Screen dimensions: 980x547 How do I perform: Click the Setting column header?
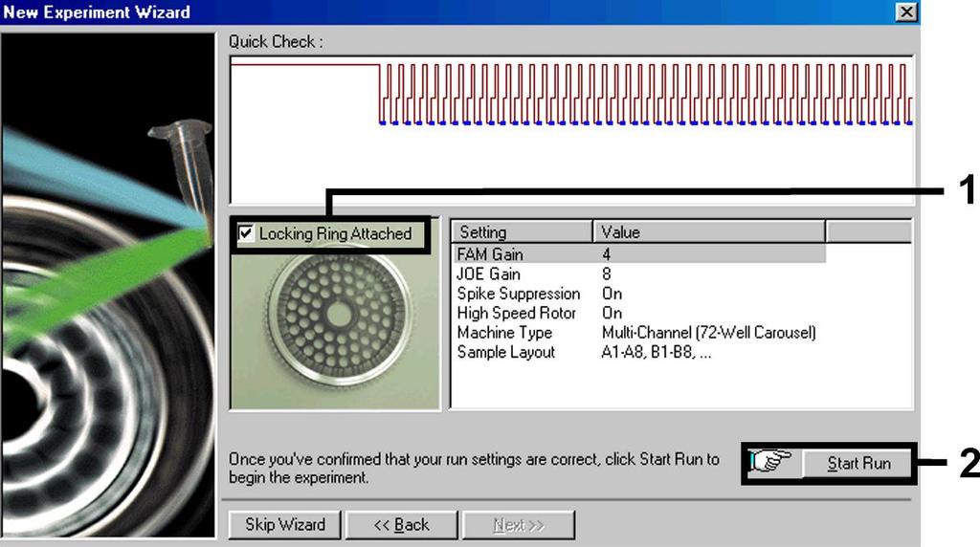point(522,231)
